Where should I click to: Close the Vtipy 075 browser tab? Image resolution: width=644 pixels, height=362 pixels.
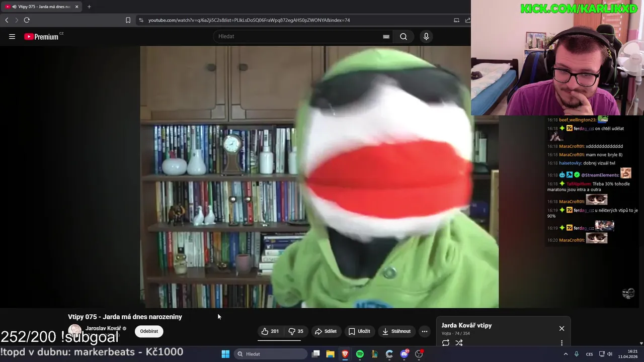(77, 7)
